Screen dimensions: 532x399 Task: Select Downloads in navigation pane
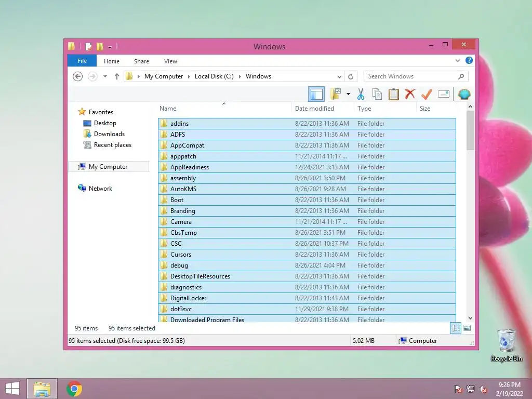point(109,134)
